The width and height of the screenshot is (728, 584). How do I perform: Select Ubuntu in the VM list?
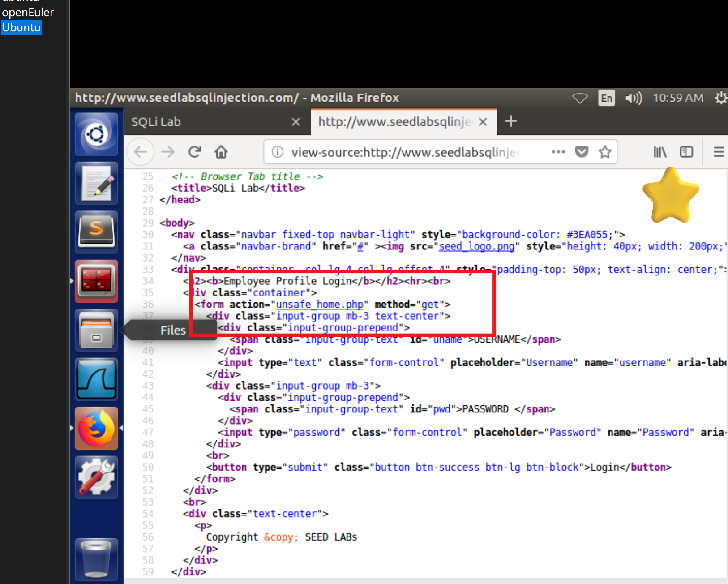(x=21, y=27)
